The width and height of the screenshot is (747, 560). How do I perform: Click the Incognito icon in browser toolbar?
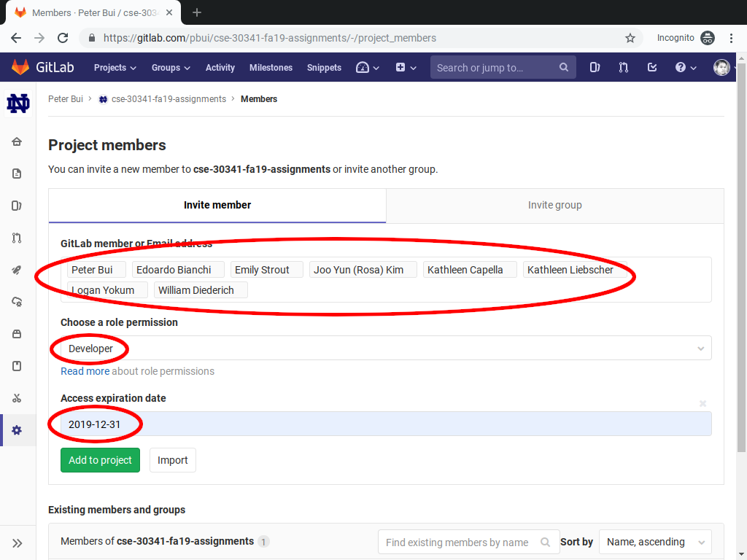click(708, 38)
